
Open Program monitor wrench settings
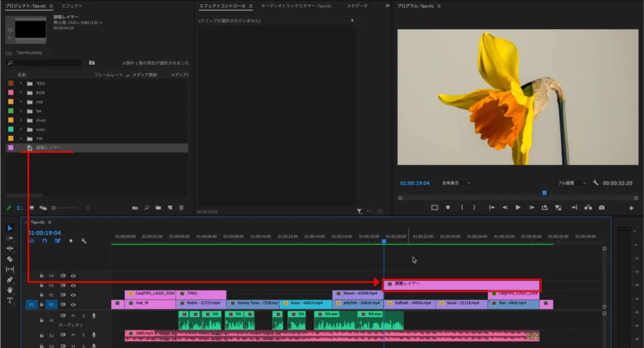(x=596, y=183)
